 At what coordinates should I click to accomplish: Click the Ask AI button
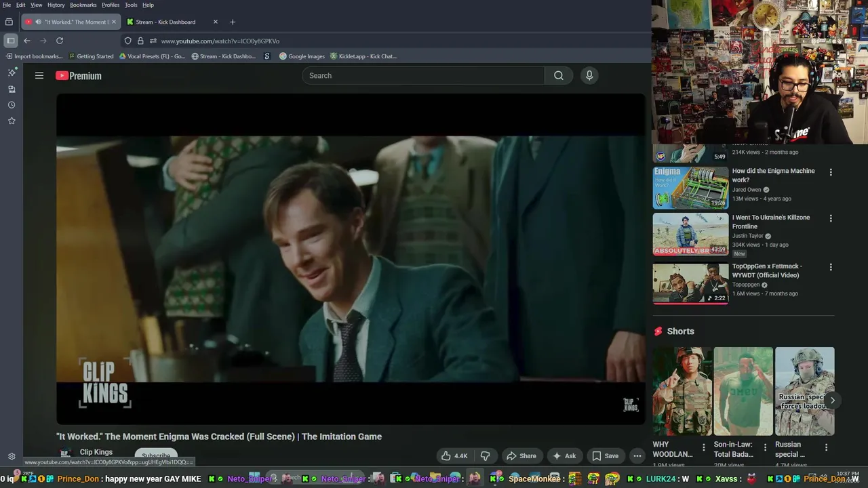click(x=564, y=456)
